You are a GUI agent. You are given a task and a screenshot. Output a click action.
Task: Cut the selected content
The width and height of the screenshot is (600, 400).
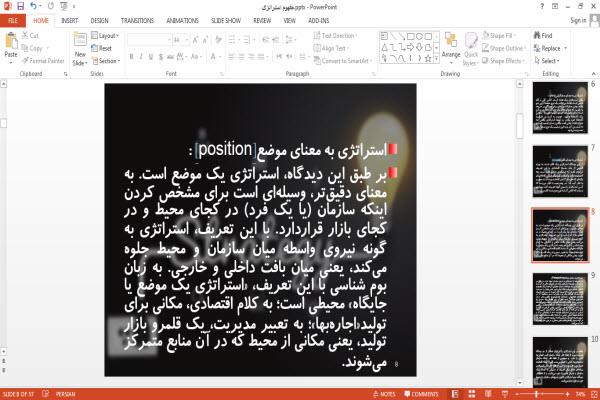(30, 36)
